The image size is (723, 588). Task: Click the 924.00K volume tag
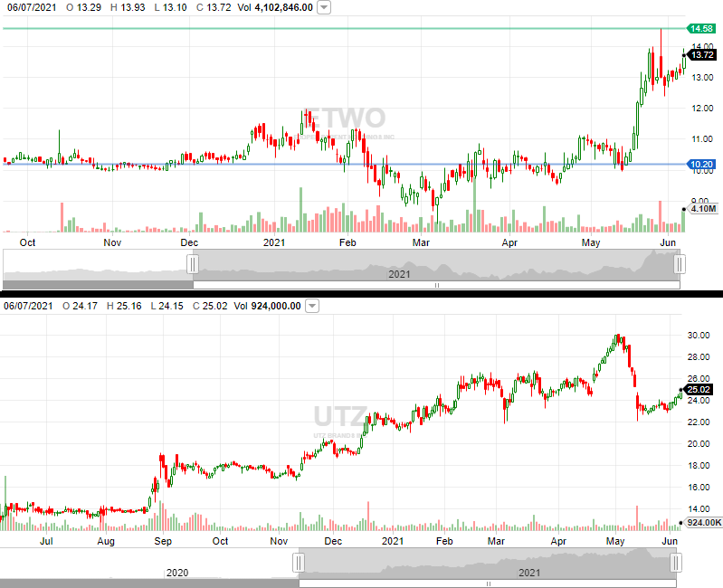(704, 522)
